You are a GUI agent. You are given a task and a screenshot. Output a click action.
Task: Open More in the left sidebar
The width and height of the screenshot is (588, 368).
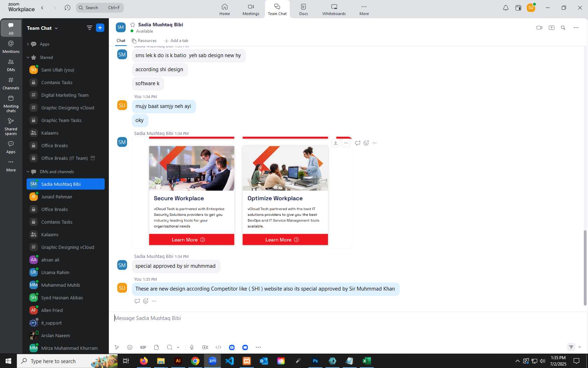coord(11,165)
